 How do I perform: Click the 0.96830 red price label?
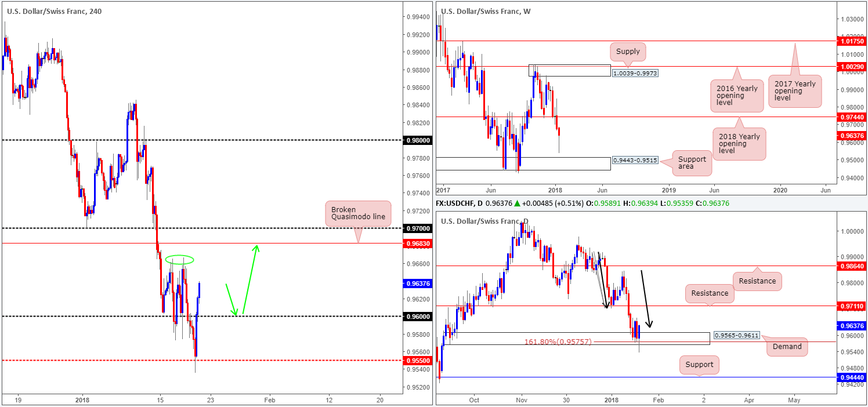pyautogui.click(x=417, y=244)
